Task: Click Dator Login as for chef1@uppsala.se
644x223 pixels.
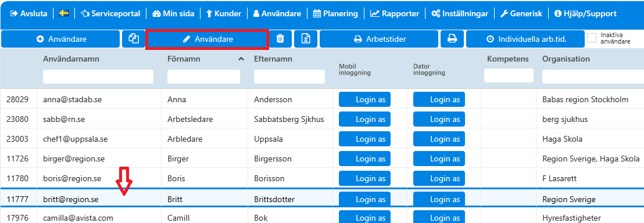Action: (x=439, y=139)
